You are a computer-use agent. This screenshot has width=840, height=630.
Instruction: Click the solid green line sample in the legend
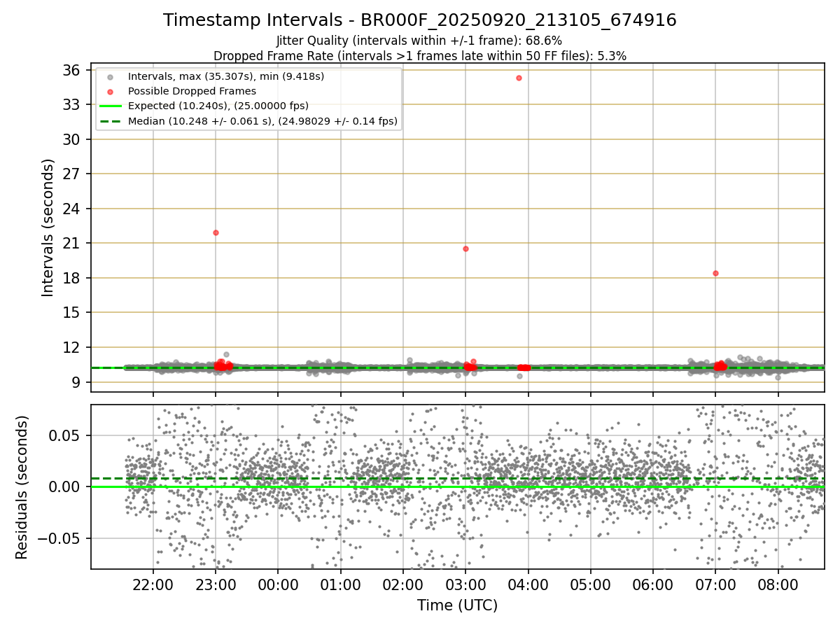[109, 106]
